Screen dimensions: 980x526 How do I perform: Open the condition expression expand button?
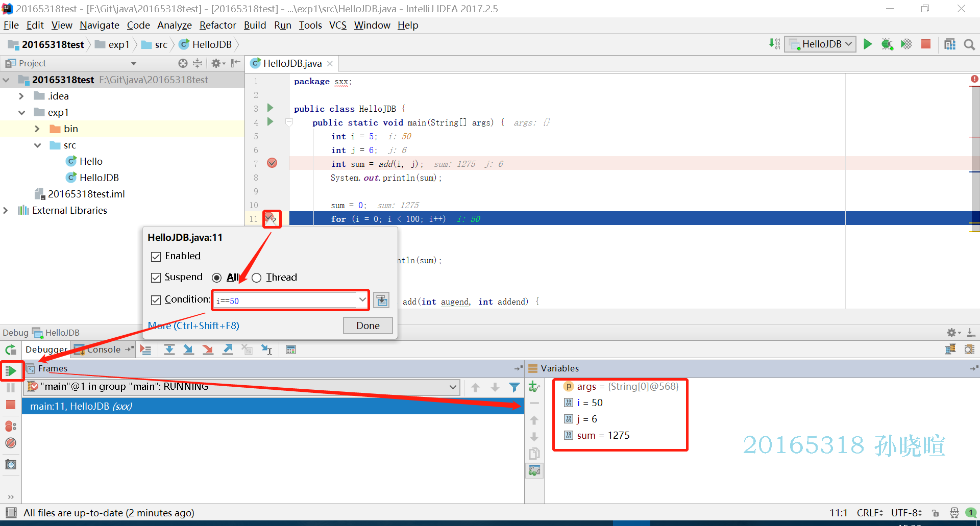coord(381,300)
